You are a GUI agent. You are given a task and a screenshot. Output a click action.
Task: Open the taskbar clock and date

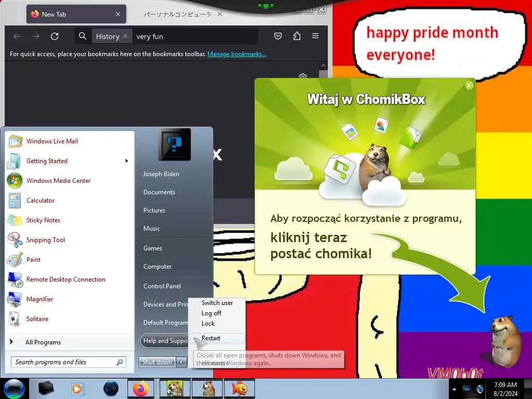[x=505, y=389]
